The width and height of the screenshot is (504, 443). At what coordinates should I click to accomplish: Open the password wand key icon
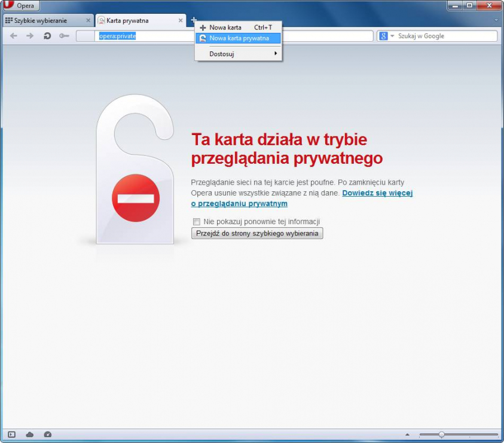click(64, 36)
